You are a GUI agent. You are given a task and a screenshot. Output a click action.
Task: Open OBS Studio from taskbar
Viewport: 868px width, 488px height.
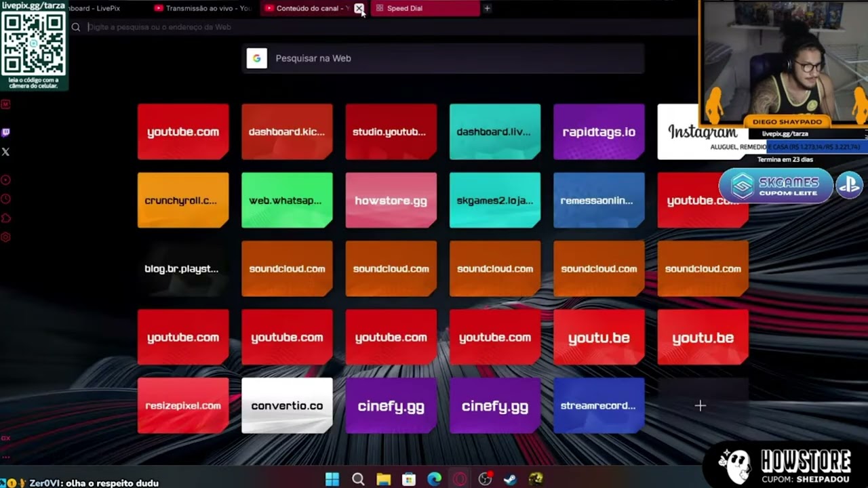(x=485, y=479)
